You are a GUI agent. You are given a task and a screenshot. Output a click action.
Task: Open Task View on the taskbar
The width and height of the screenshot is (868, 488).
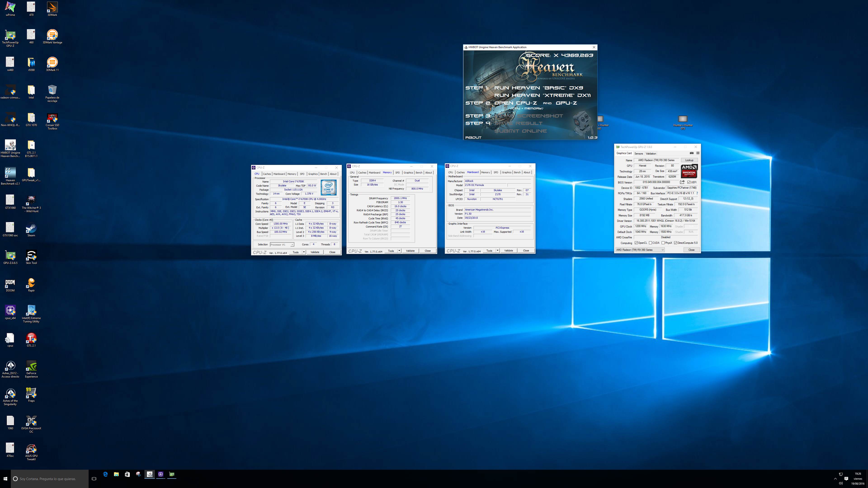click(94, 479)
